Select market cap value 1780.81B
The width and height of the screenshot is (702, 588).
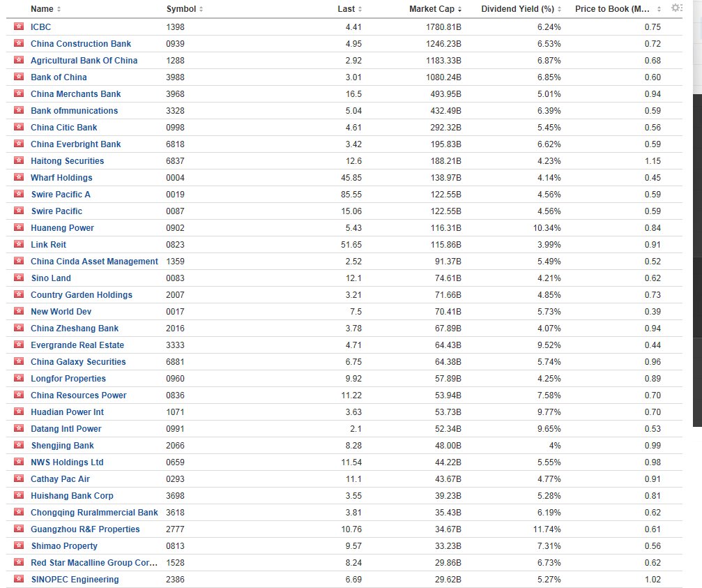click(443, 27)
